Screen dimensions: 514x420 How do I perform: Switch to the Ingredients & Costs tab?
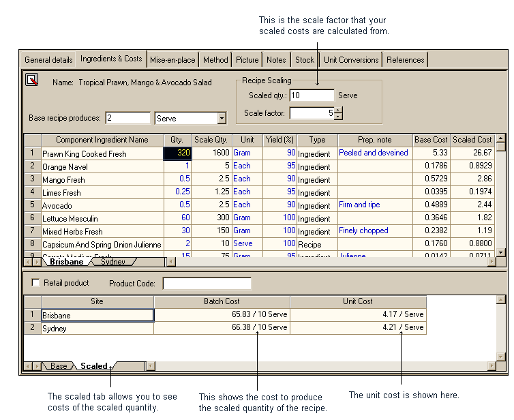coord(111,59)
